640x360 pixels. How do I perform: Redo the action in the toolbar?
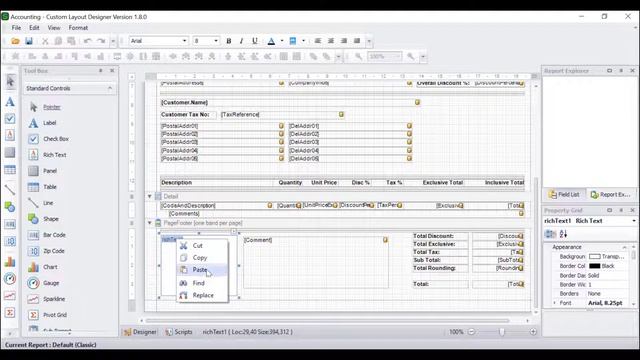click(101, 41)
